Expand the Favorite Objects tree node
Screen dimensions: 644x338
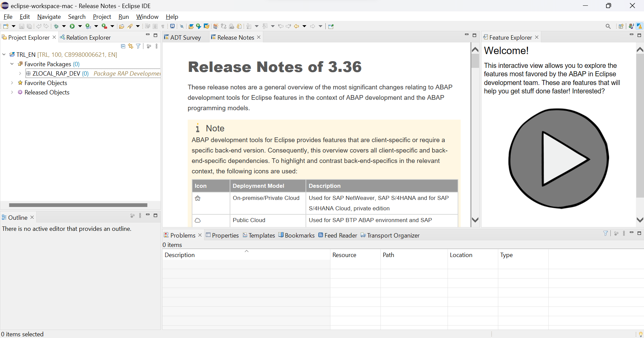(x=12, y=83)
